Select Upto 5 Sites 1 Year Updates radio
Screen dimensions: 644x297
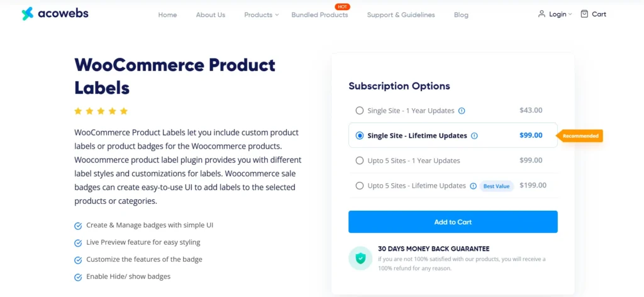pyautogui.click(x=360, y=160)
